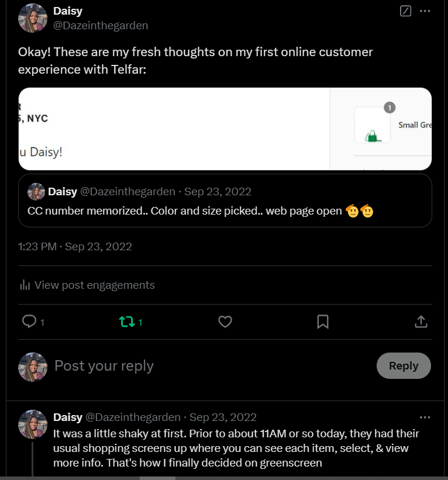
Task: Open the share upload icon
Action: [x=421, y=322]
